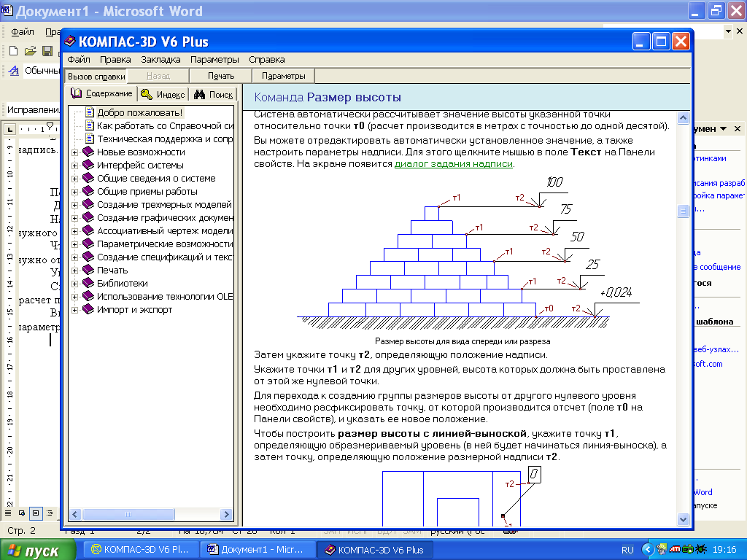Open the Файл menu in Word window

[23, 32]
